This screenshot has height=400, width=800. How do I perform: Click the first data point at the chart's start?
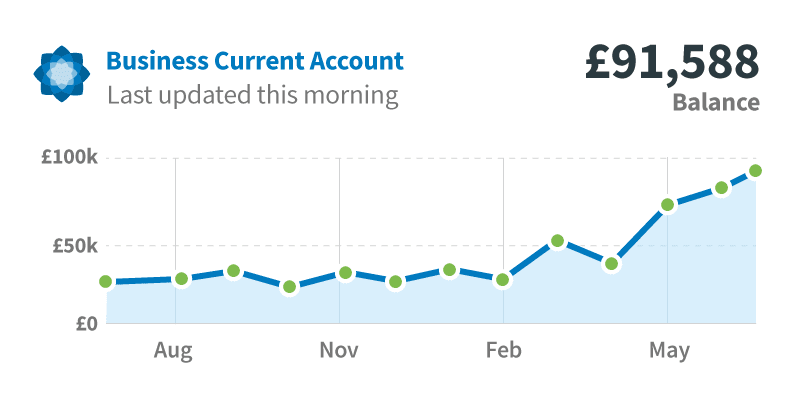106,282
